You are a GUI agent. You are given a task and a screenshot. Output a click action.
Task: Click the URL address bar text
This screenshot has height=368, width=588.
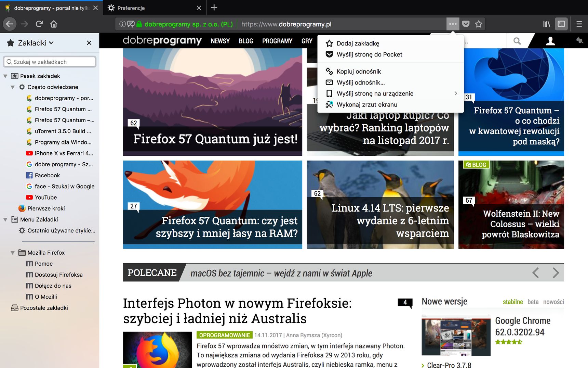(x=286, y=24)
